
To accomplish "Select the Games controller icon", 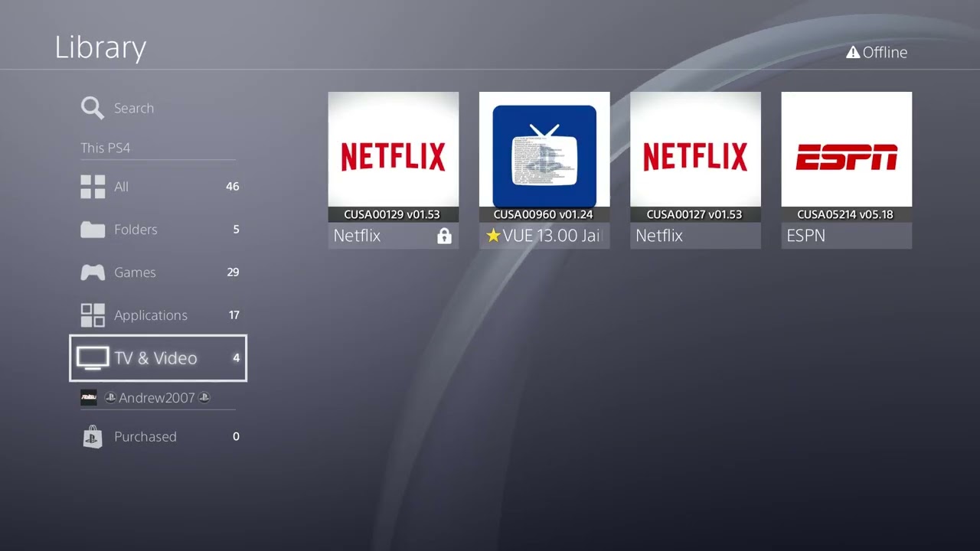I will click(x=93, y=272).
